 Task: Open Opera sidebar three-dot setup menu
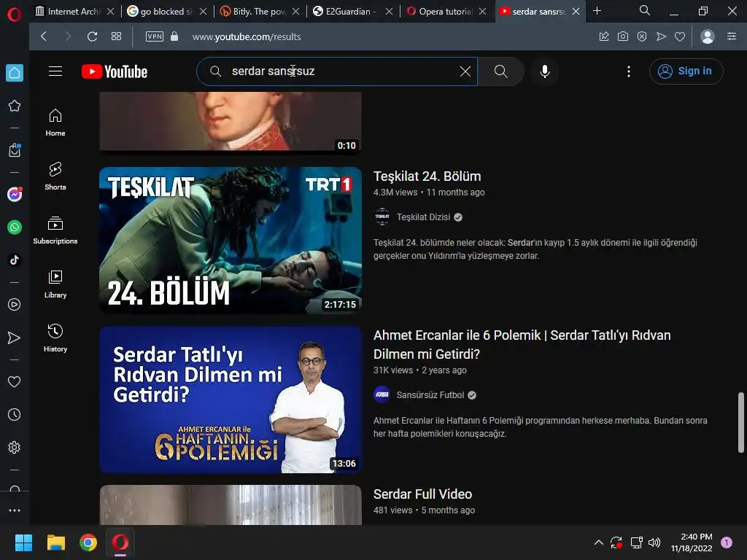(15, 510)
